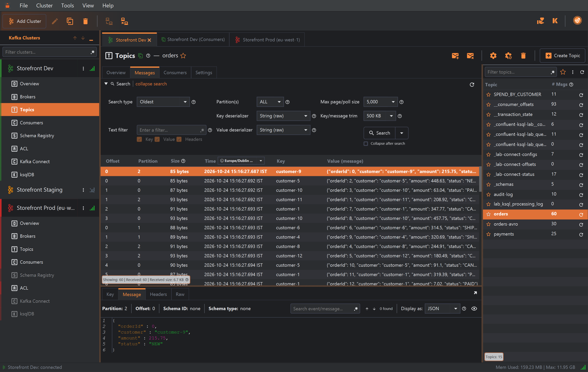Viewport: 588px width, 372px height.
Task: Click the edit cluster pencil icon
Action: [55, 21]
